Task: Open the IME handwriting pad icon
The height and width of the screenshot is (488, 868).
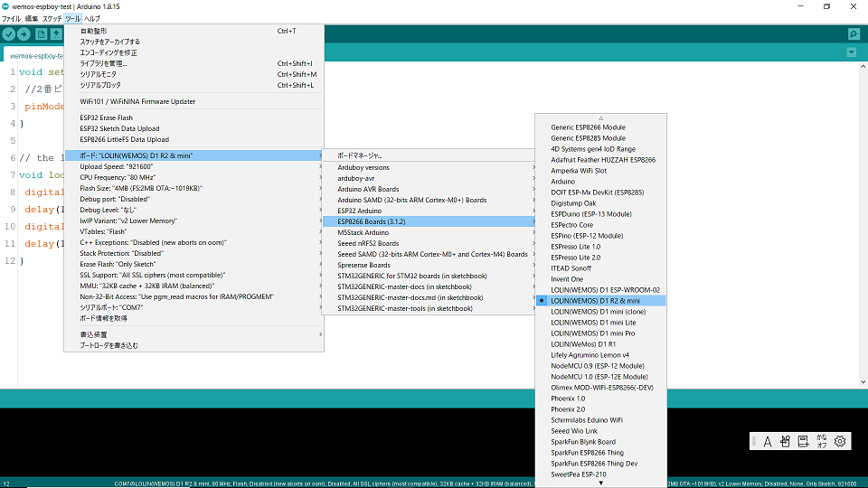Action: [x=785, y=441]
